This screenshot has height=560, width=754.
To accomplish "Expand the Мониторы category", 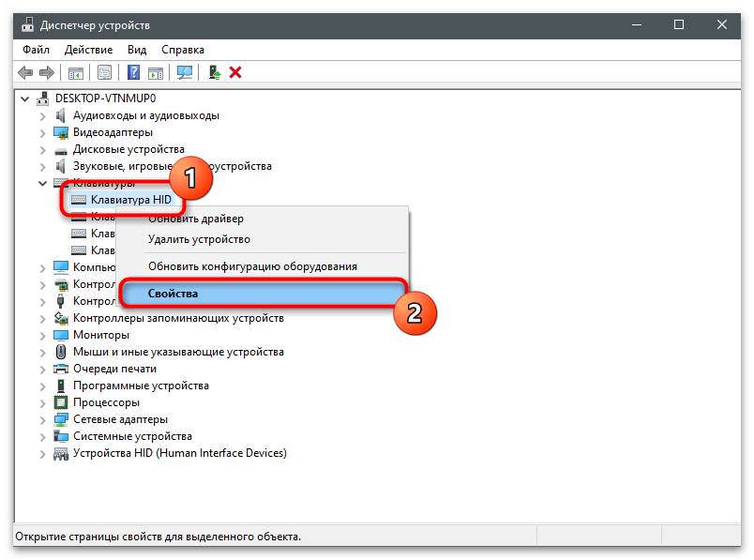I will tap(43, 335).
